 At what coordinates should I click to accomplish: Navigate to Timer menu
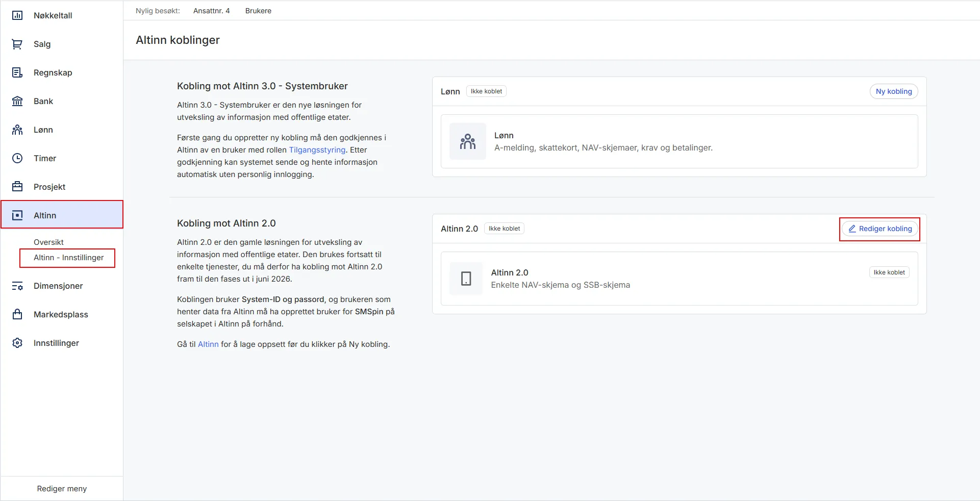tap(62, 158)
